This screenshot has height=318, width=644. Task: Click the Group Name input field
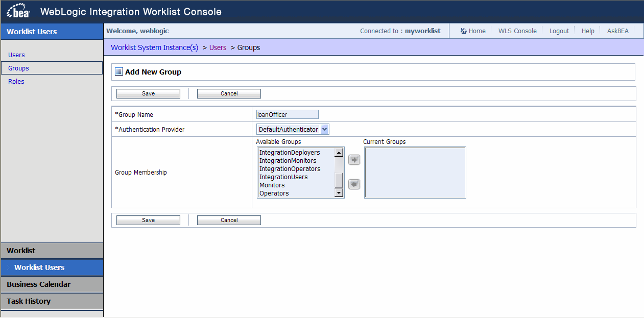(x=288, y=114)
